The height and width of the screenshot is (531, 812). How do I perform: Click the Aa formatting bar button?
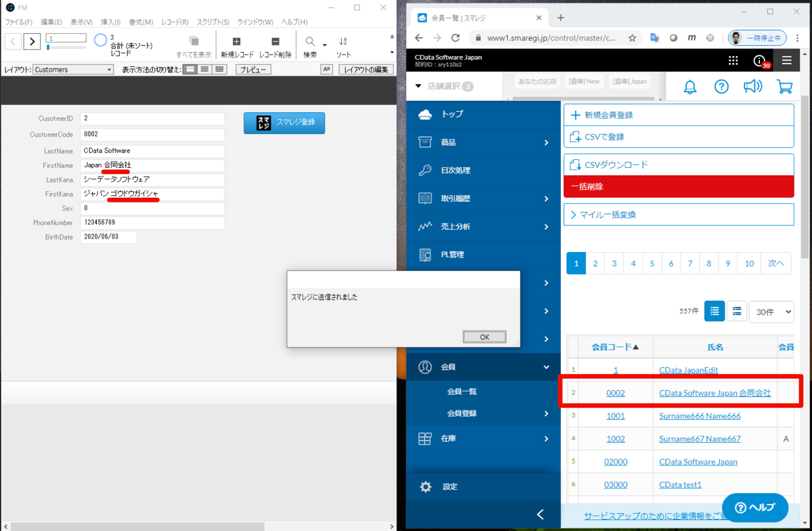pyautogui.click(x=326, y=69)
